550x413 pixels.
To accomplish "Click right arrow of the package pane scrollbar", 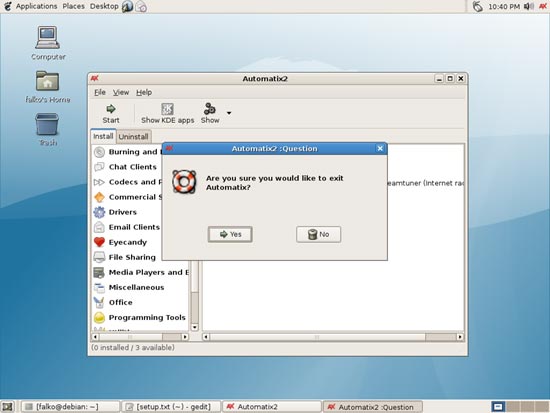I will pyautogui.click(x=460, y=337).
